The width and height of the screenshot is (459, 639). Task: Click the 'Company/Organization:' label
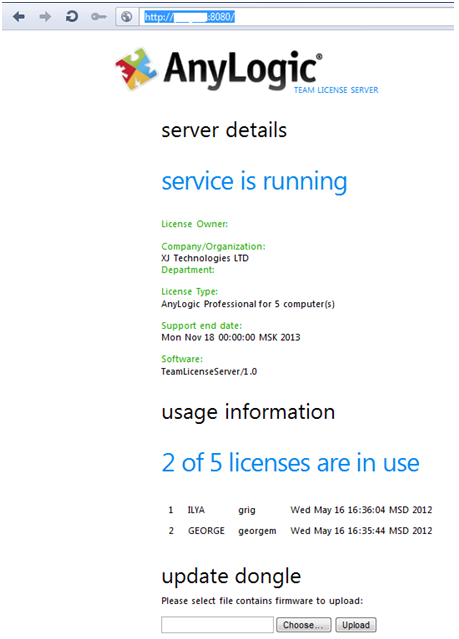[x=213, y=247]
